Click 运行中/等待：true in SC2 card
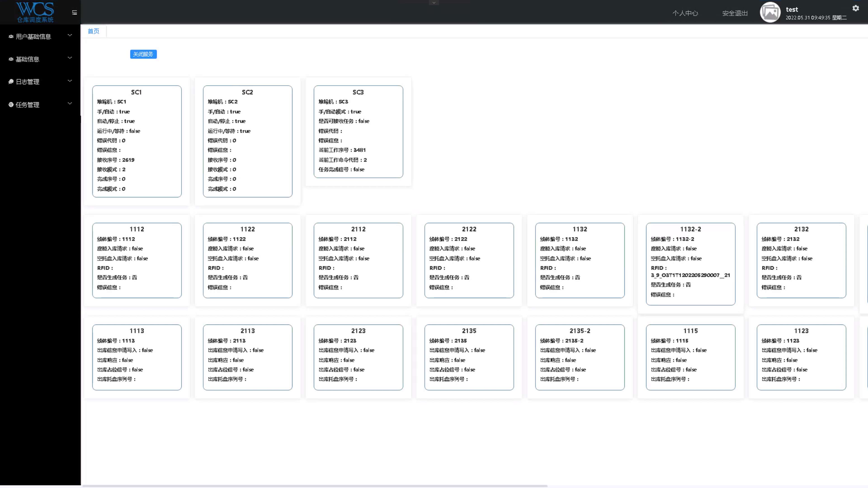The height and width of the screenshot is (488, 868). click(x=229, y=131)
